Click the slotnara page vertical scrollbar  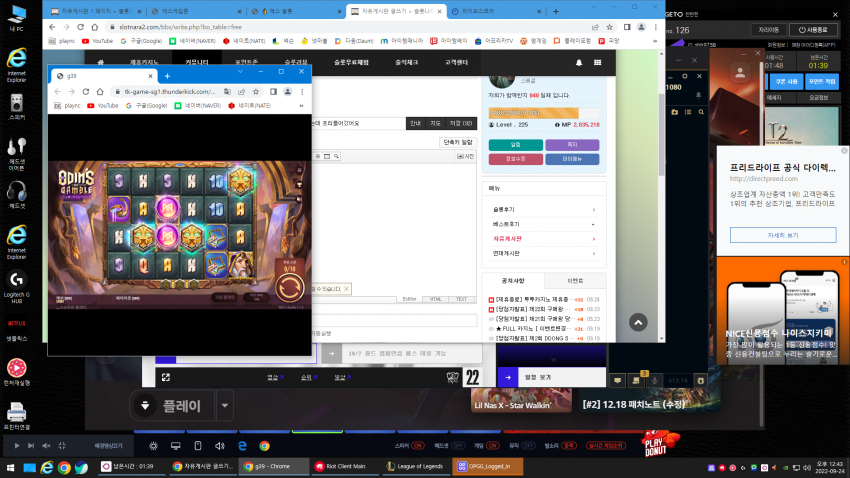pyautogui.click(x=661, y=135)
